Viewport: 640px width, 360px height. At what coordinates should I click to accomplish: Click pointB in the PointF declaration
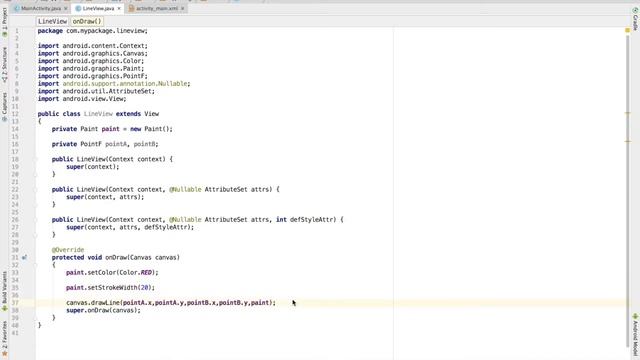(144, 144)
